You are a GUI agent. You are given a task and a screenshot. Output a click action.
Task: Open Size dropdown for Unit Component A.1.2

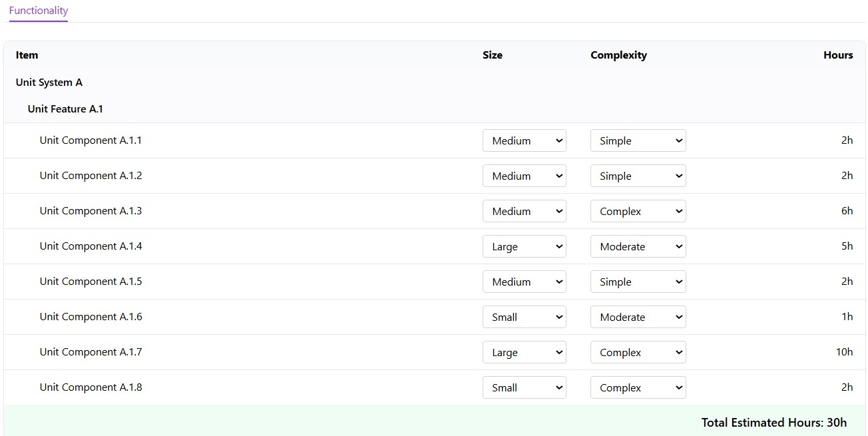pyautogui.click(x=525, y=176)
